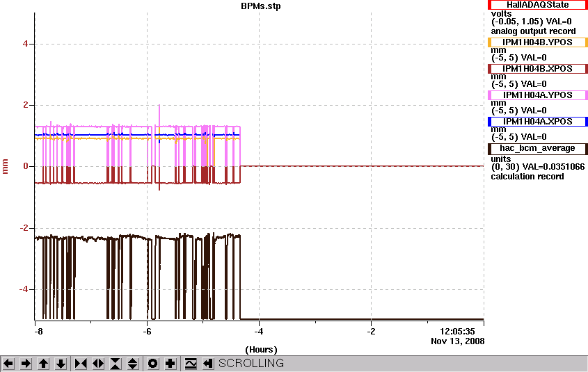Click the 'units' label under hac_bcm_average
Viewport: 588px width, 372px height.
[501, 159]
